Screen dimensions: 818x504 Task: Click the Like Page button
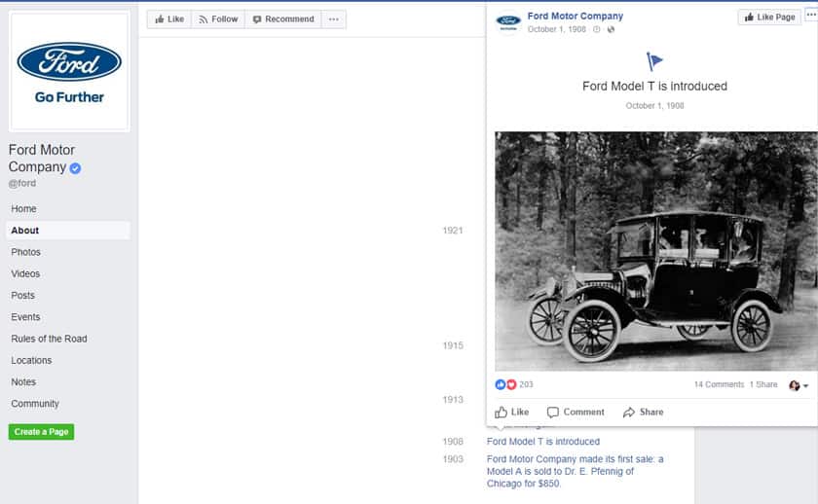coord(769,18)
